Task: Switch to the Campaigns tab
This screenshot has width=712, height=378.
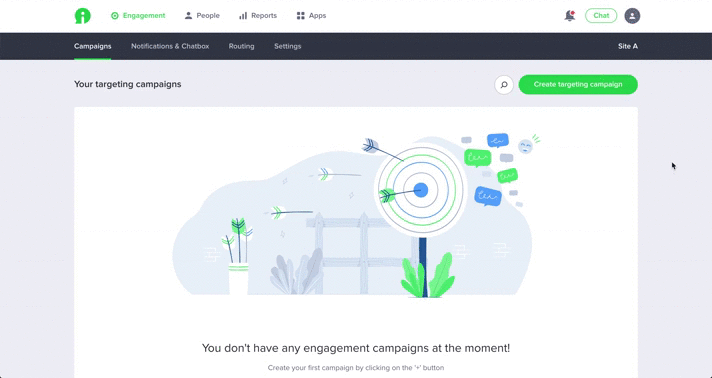Action: pyautogui.click(x=93, y=46)
